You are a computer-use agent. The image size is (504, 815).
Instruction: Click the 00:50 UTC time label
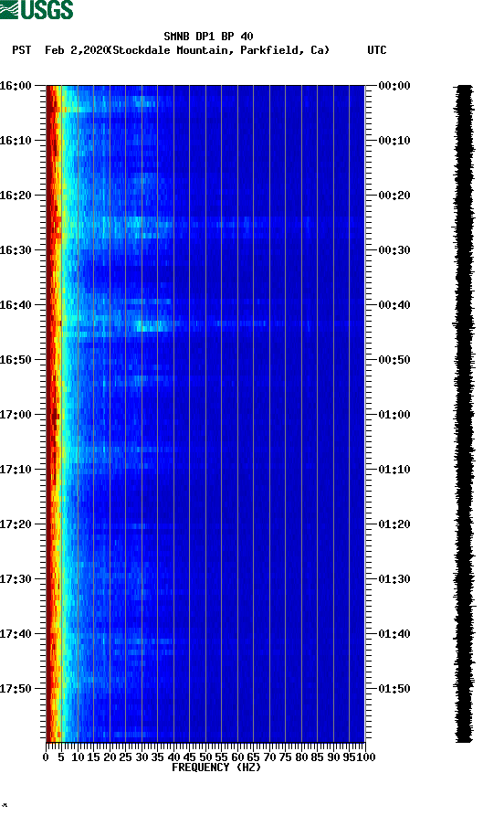point(394,360)
